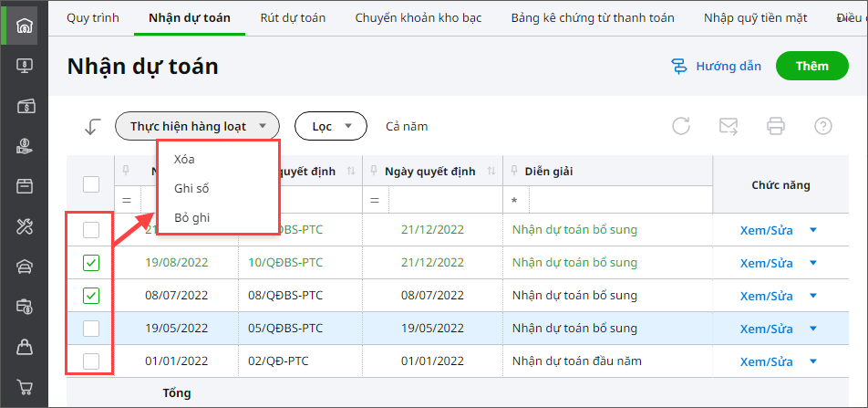
Task: Click the green Thêm button
Action: (812, 66)
